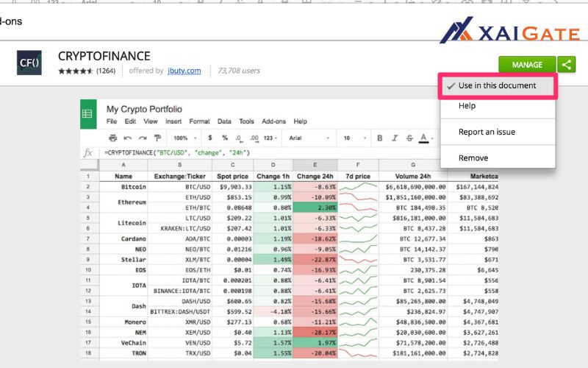The height and width of the screenshot is (368, 588).
Task: Click the print icon in the Sheets toolbar
Action: tap(112, 138)
